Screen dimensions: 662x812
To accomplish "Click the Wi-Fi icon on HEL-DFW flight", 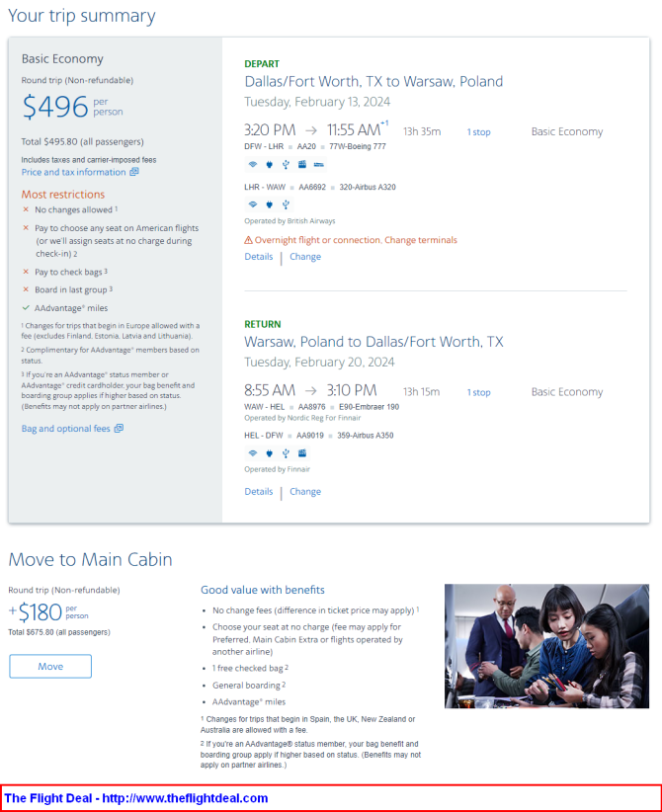I will (x=252, y=453).
